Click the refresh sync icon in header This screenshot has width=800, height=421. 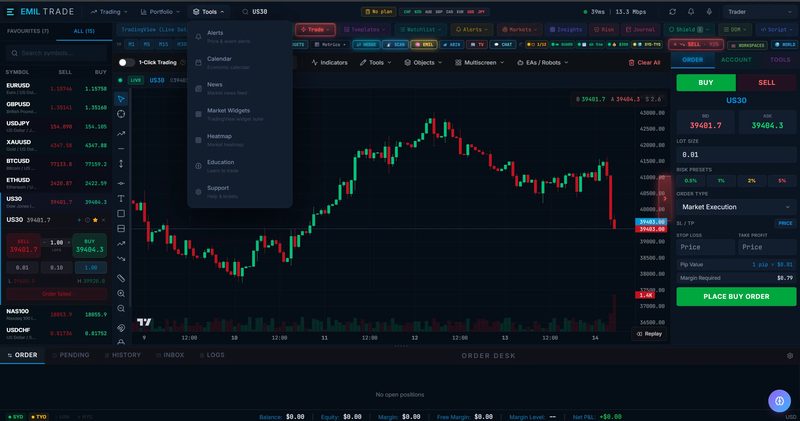672,12
